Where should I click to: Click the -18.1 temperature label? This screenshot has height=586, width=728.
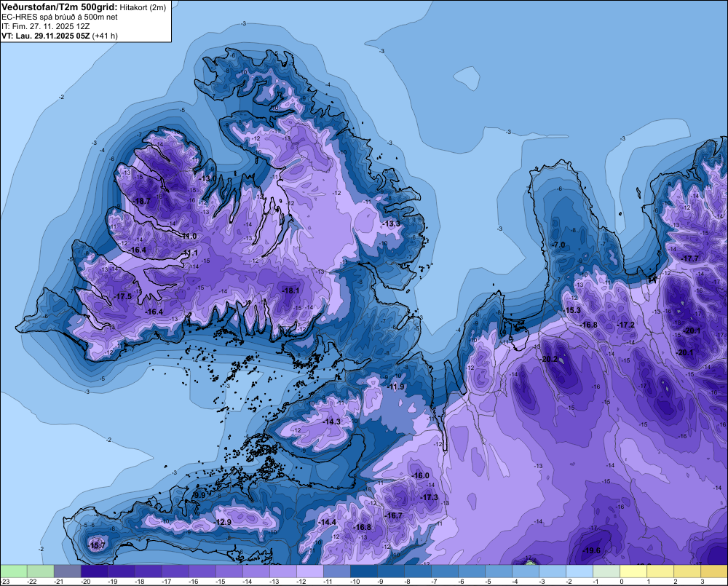[290, 290]
